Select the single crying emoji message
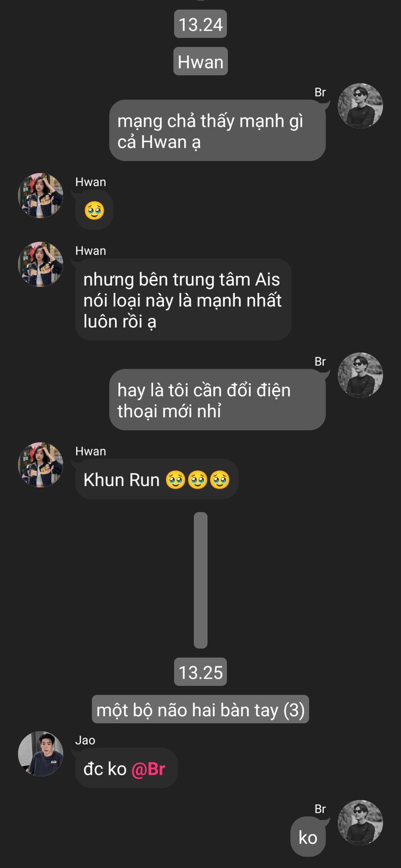The width and height of the screenshot is (401, 868). click(x=94, y=211)
